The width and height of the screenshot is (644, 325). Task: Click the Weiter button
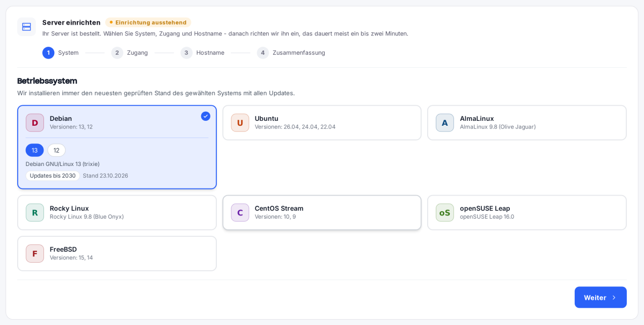(601, 297)
